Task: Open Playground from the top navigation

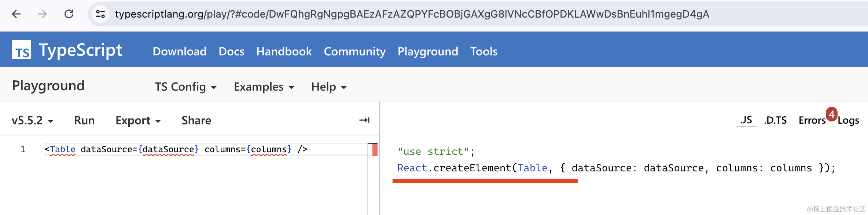Action: click(x=428, y=51)
